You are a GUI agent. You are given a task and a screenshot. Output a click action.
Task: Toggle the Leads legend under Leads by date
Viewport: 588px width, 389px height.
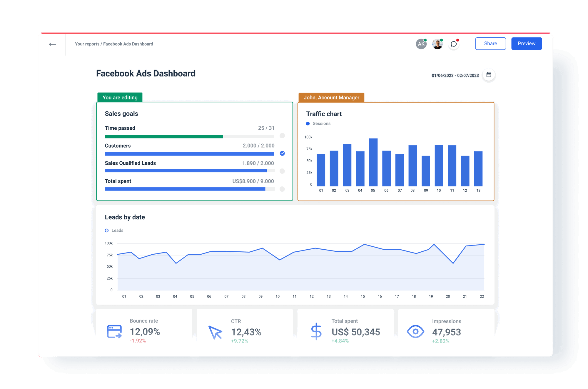coord(114,230)
